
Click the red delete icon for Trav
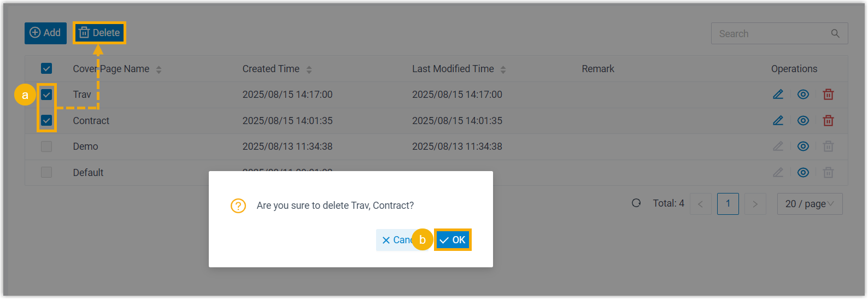click(828, 95)
